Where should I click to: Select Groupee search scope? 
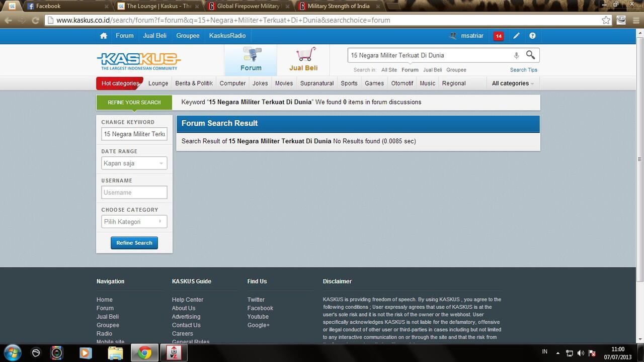[x=456, y=70]
